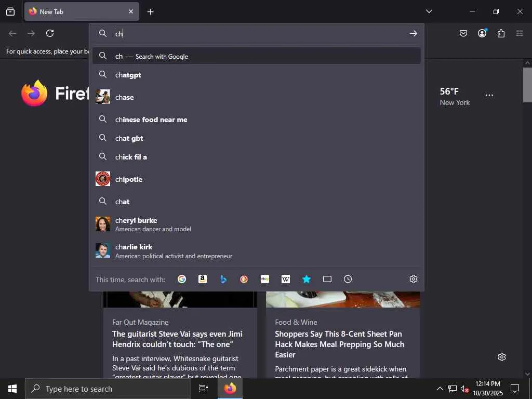
Task: Open the list all tabs chevron
Action: point(429,11)
